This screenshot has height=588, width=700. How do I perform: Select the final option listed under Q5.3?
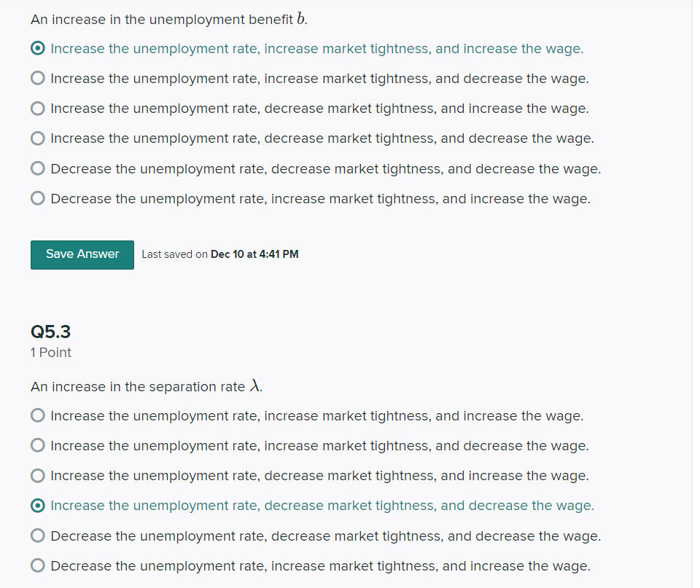click(37, 565)
